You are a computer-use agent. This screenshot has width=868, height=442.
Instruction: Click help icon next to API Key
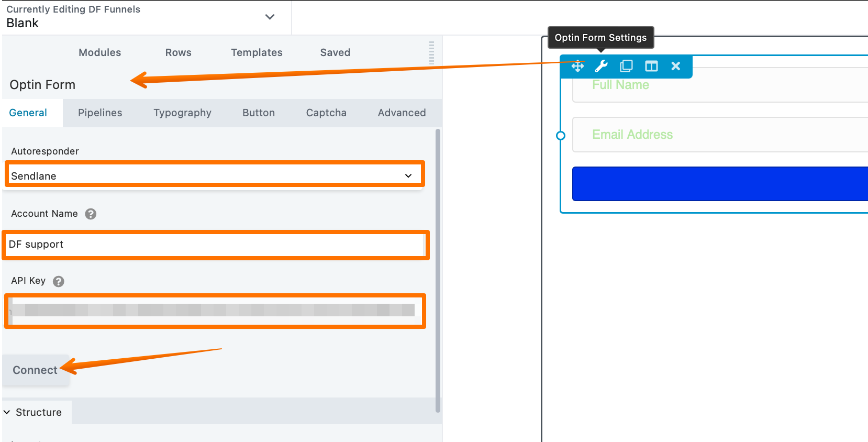click(59, 281)
